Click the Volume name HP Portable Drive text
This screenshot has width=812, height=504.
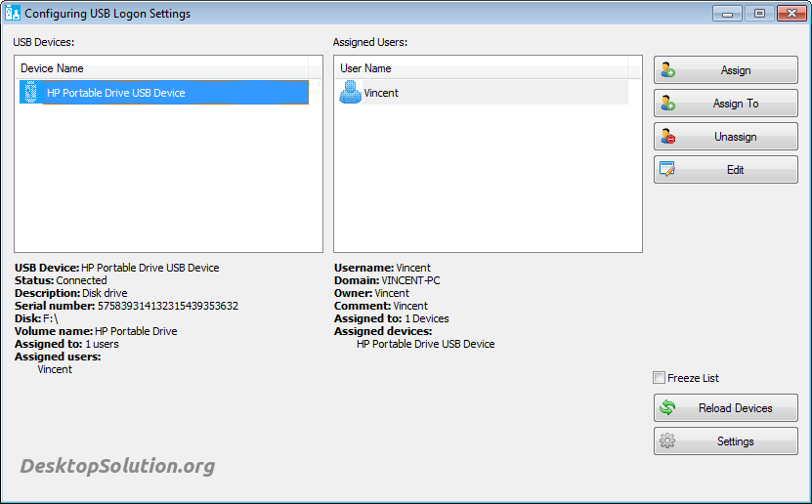(x=96, y=331)
